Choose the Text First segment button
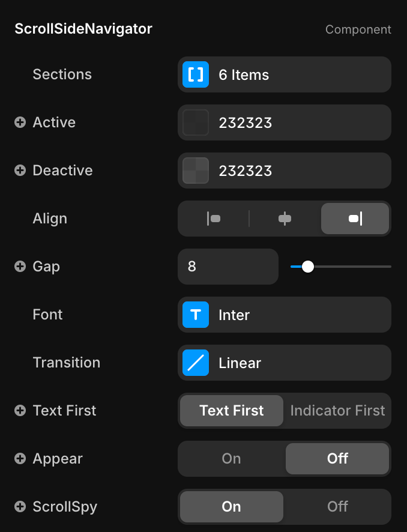This screenshot has height=532, width=407. (x=232, y=411)
